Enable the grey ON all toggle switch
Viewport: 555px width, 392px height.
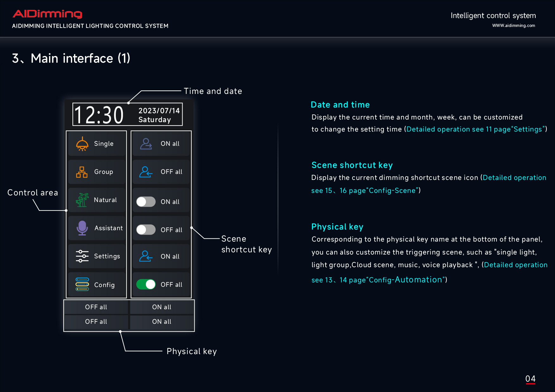(x=146, y=202)
